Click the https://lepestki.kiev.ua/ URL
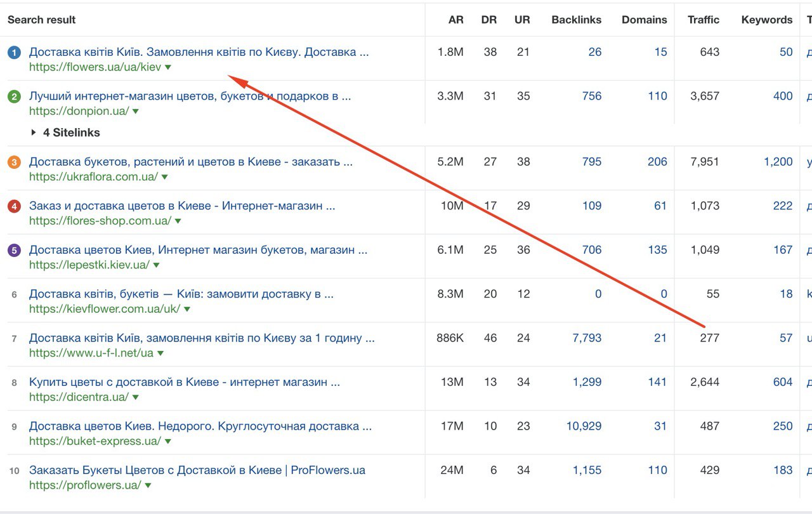 pyautogui.click(x=89, y=265)
